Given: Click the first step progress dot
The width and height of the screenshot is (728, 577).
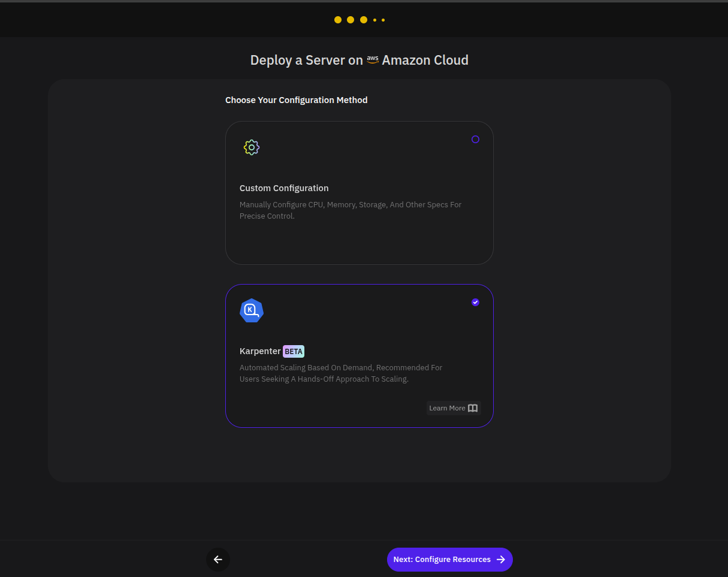Looking at the screenshot, I should [x=338, y=20].
